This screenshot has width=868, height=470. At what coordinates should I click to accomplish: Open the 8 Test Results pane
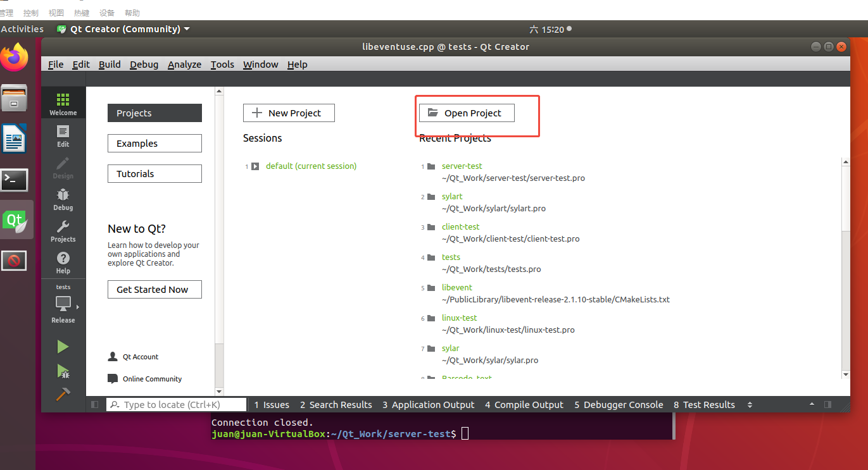[x=705, y=405]
